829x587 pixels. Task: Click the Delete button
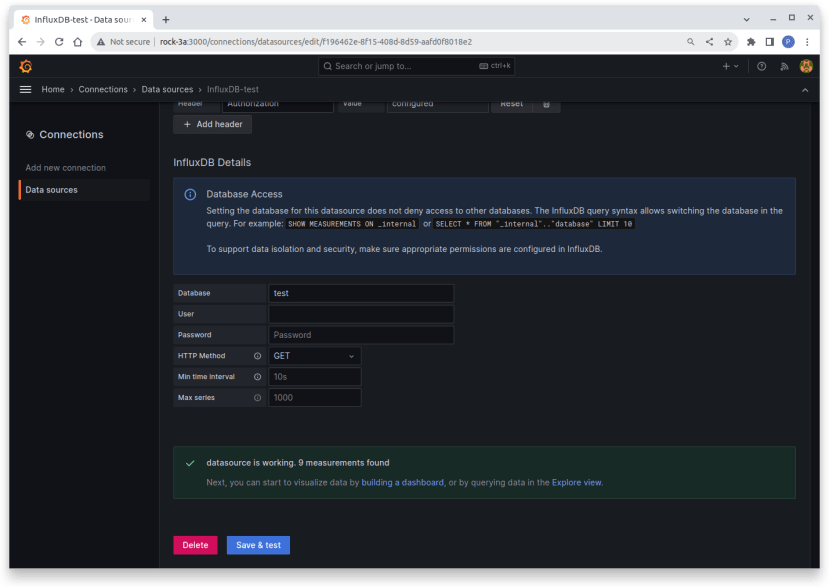point(195,545)
